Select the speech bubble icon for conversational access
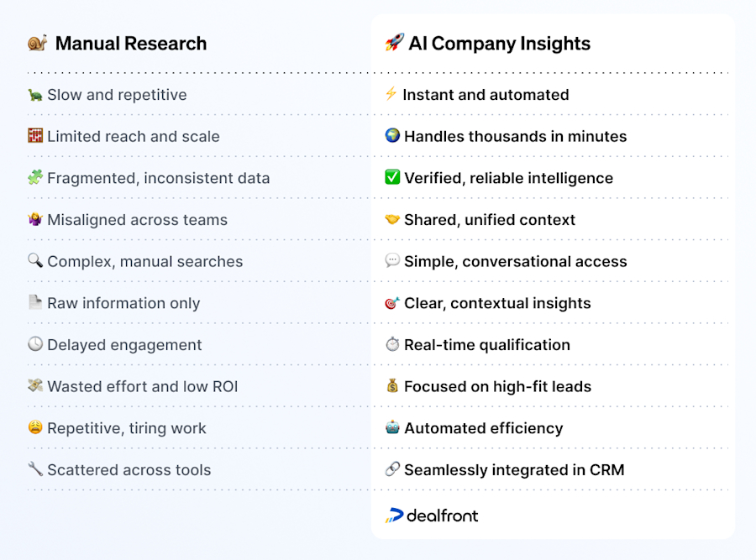This screenshot has width=756, height=560. [392, 261]
